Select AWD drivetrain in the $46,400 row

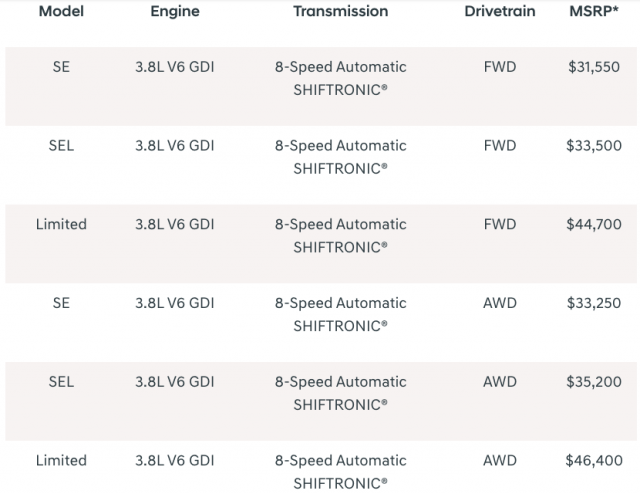[500, 461]
